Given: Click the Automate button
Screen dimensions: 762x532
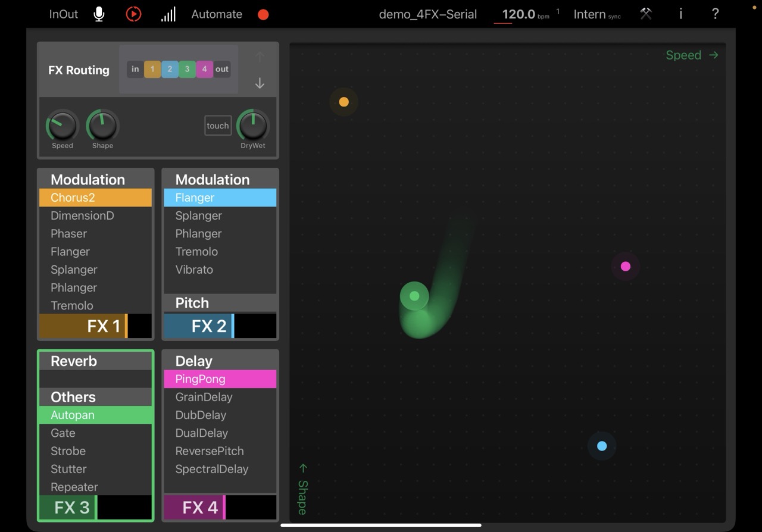Looking at the screenshot, I should click(x=217, y=14).
